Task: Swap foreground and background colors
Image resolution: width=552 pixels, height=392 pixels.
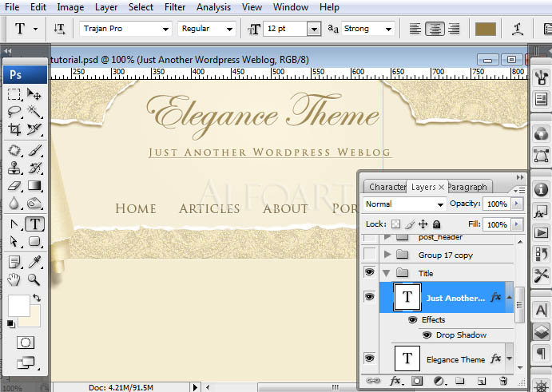Action: 37,298
